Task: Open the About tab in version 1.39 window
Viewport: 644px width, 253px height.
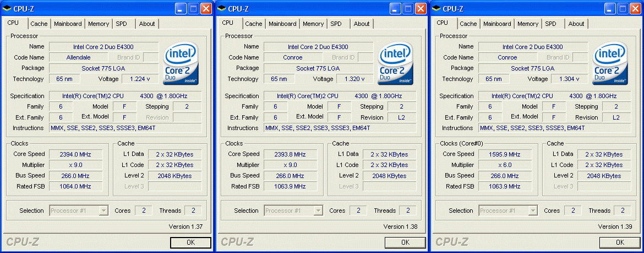Action: (577, 24)
